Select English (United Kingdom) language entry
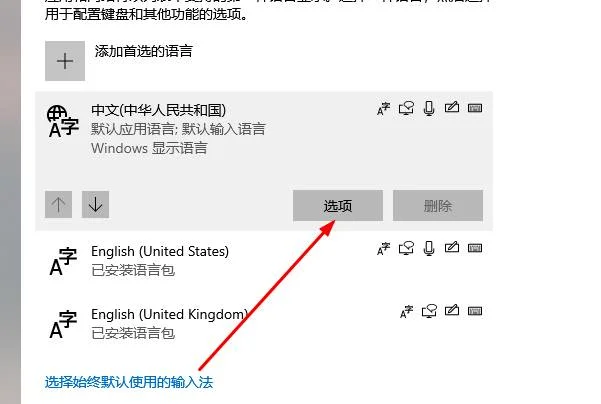Viewport: 601px width, 404px height. 264,324
